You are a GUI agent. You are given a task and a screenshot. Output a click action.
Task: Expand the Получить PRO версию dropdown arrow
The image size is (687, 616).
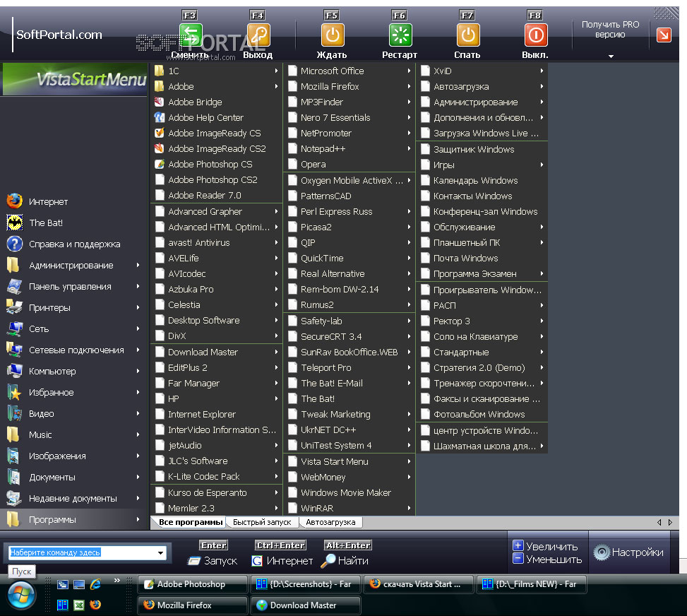tap(611, 56)
